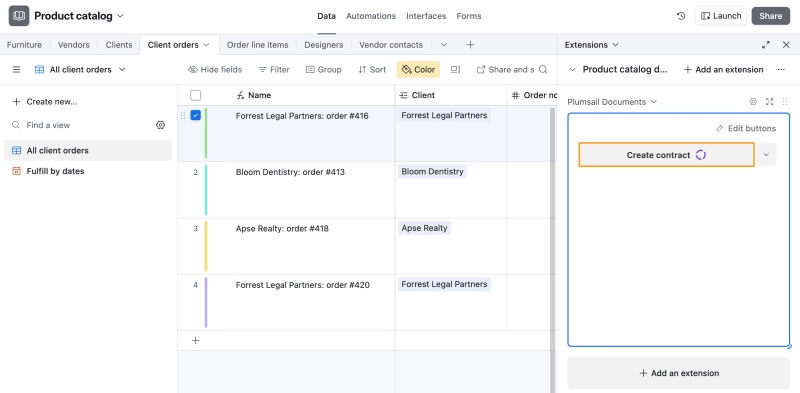Select All client orders sidebar view

88,151
